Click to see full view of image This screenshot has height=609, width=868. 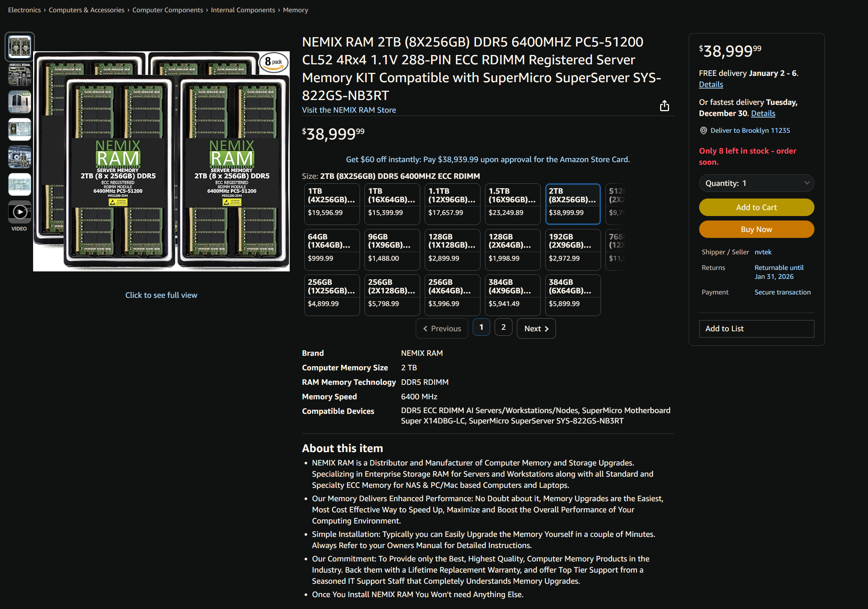point(161,295)
